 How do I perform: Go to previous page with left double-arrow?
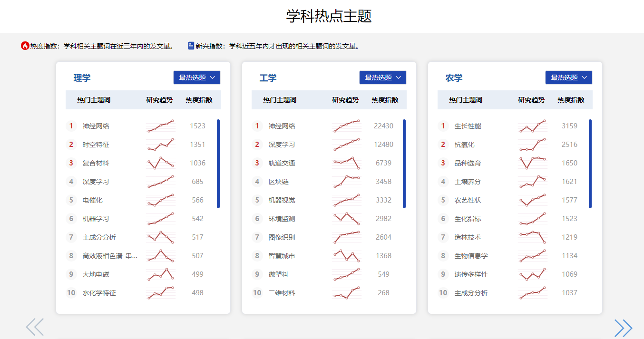pos(35,327)
